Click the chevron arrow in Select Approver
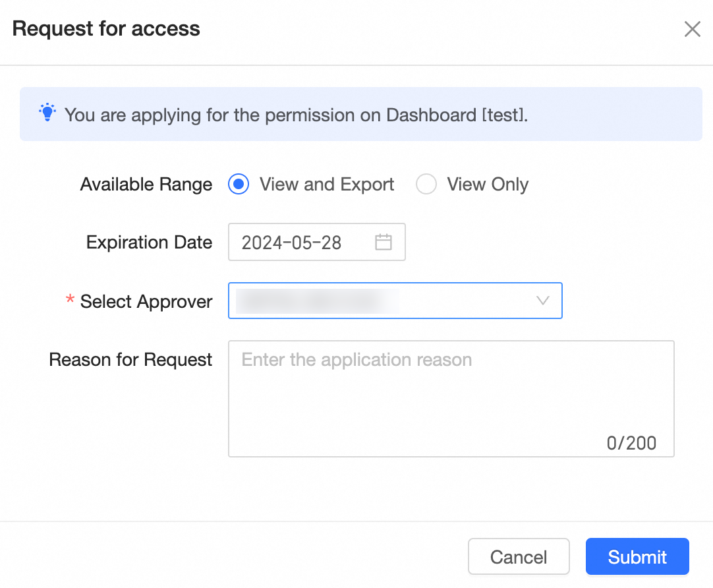This screenshot has height=588, width=713. click(x=543, y=301)
